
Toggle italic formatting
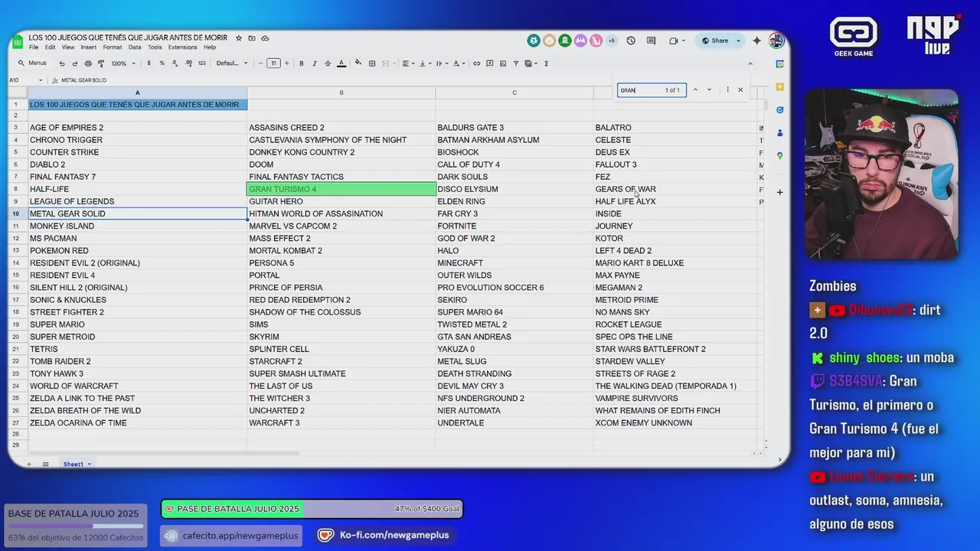click(314, 64)
